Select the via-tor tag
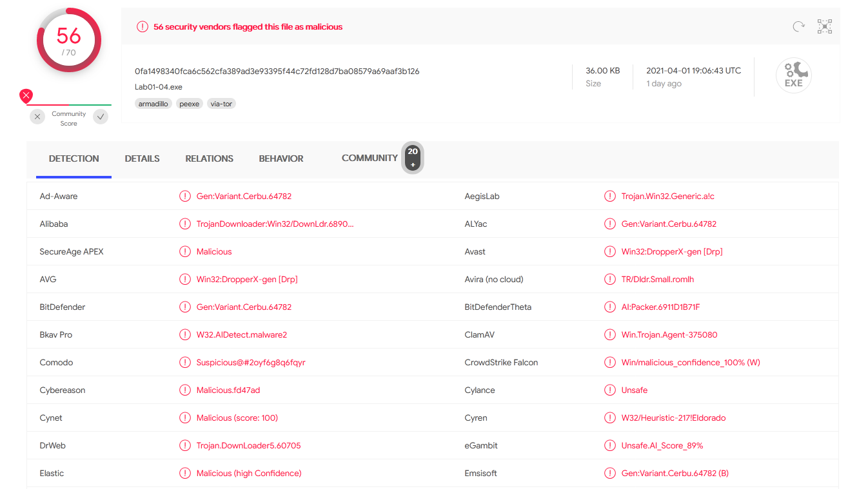The width and height of the screenshot is (868, 489). [x=221, y=104]
